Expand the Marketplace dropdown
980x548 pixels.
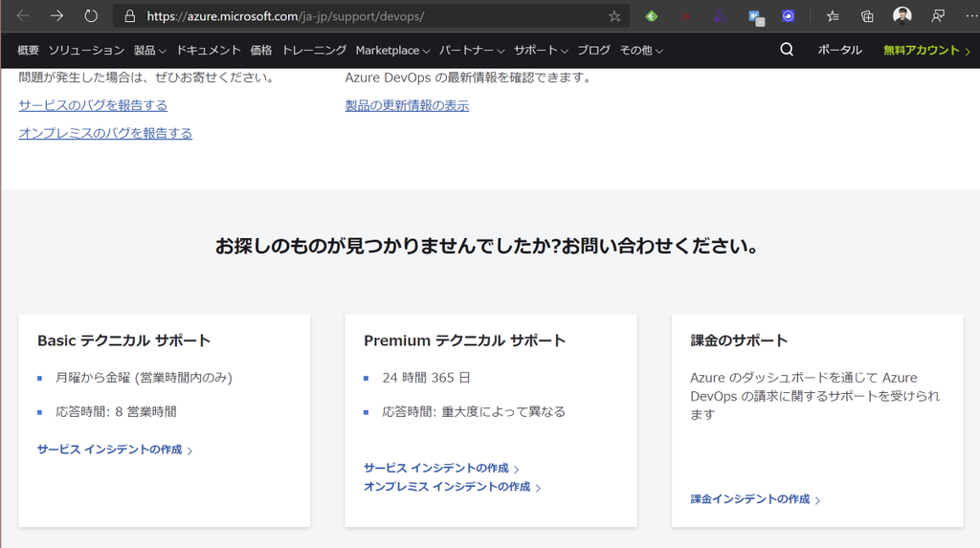tap(392, 50)
